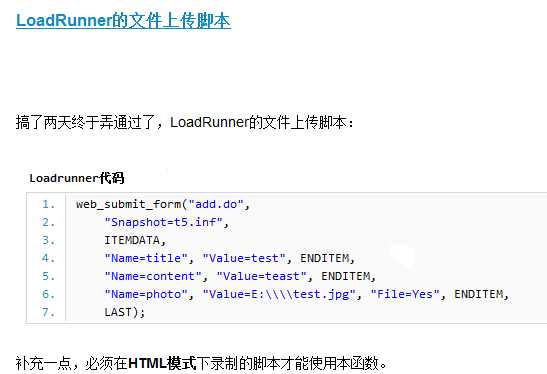This screenshot has height=374, width=547.
Task: Click the LAST); code line
Action: (125, 312)
